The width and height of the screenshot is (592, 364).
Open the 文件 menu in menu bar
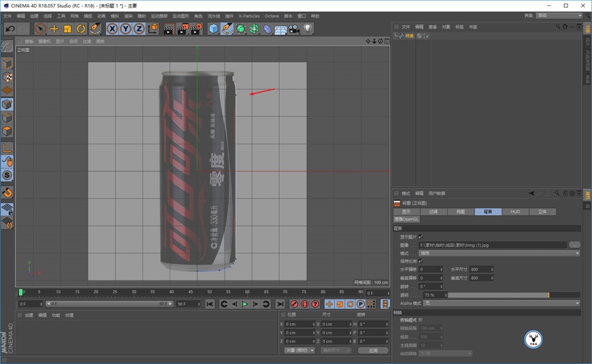click(x=7, y=16)
